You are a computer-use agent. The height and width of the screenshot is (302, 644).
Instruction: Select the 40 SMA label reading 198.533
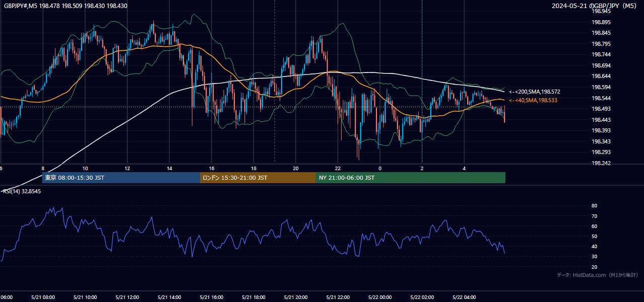click(533, 101)
